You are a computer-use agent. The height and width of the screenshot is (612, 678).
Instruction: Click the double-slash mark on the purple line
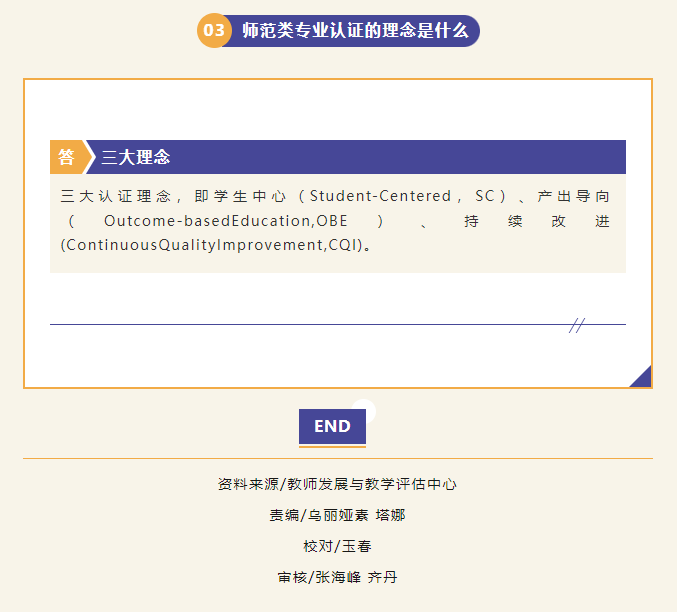coord(577,325)
